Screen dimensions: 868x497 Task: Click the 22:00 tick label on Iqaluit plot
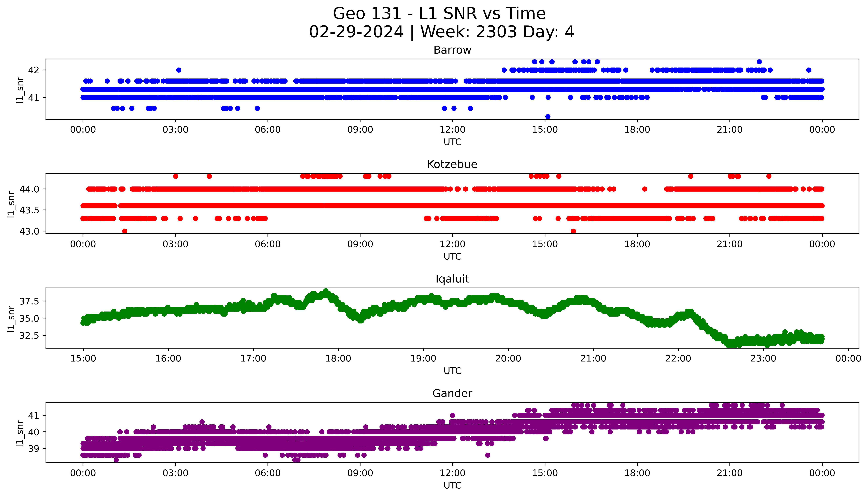tap(678, 359)
